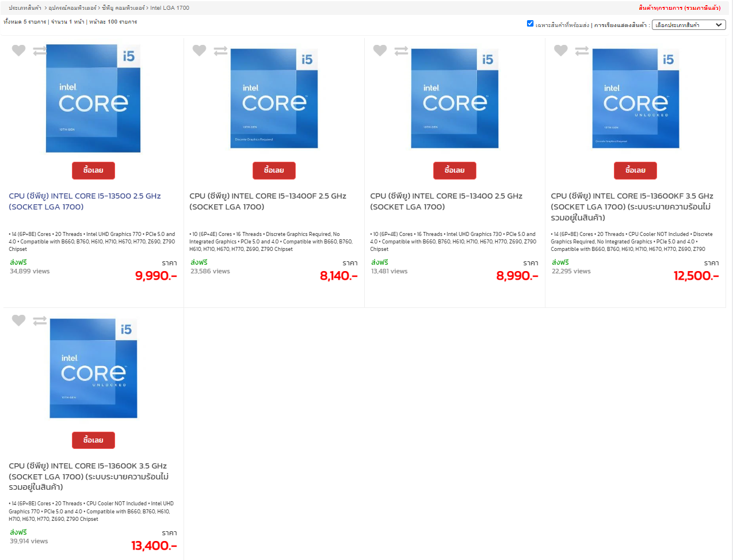Open the INTEL CORE I5-13400 2.5 GHz title
This screenshot has height=560, width=733.
tap(446, 201)
